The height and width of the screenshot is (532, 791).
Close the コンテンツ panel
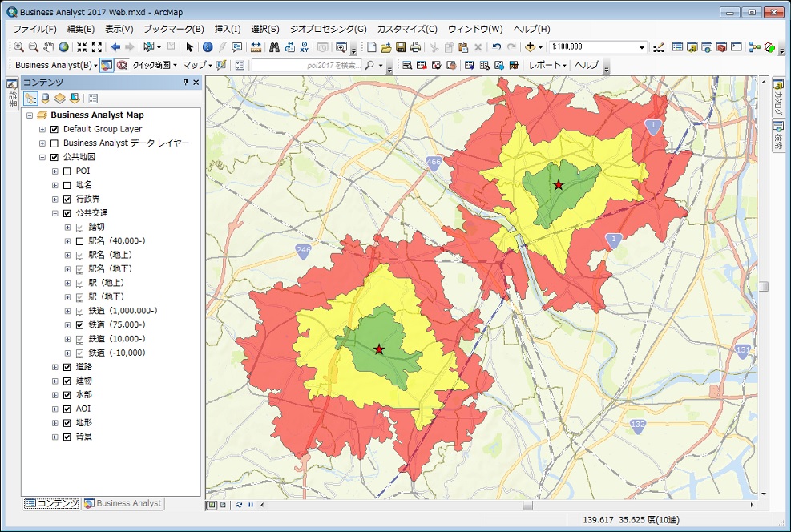196,83
